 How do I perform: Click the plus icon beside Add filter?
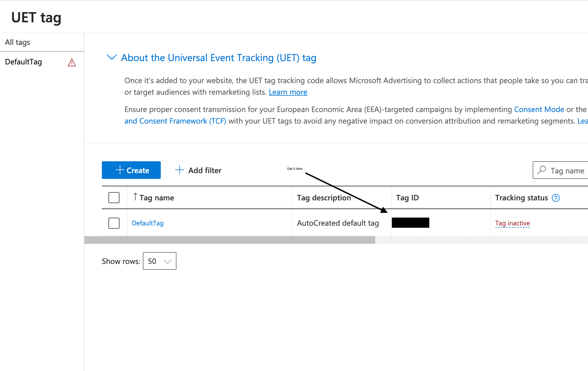tap(179, 170)
